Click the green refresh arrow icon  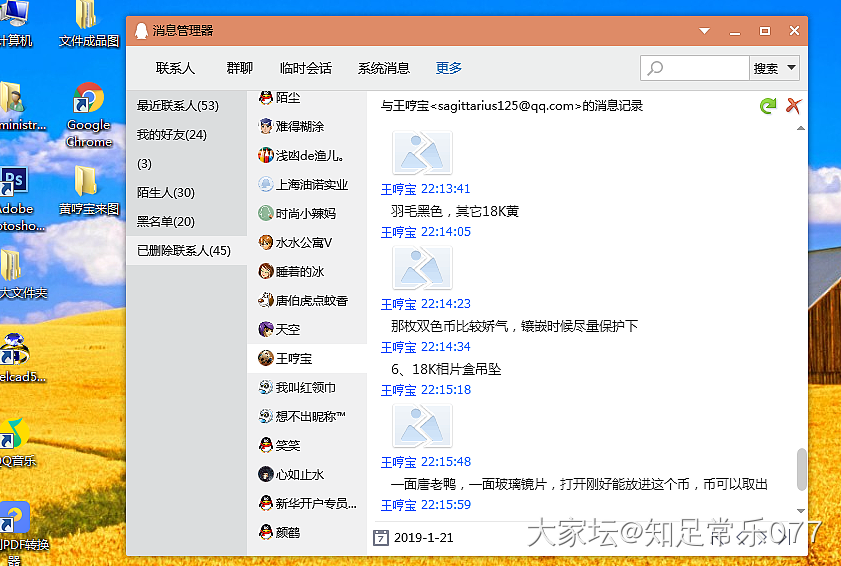pos(768,105)
